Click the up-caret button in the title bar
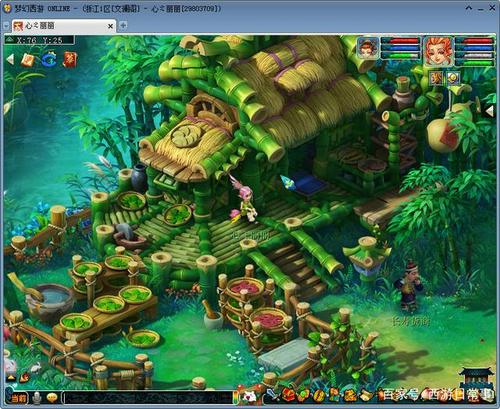500x409 pixels. click(x=469, y=8)
